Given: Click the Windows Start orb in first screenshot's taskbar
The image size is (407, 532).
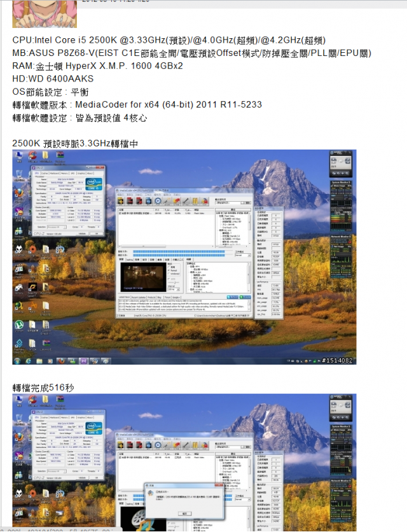Looking at the screenshot, I should (x=17, y=361).
